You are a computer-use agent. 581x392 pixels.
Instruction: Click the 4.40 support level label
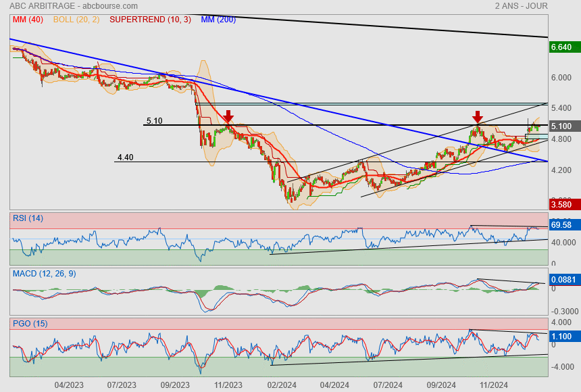coord(125,157)
